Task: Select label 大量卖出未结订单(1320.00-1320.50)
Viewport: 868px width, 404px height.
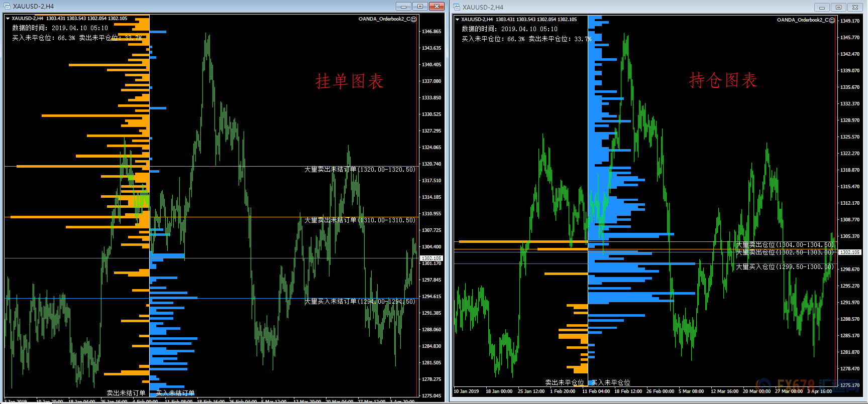Action: click(360, 170)
